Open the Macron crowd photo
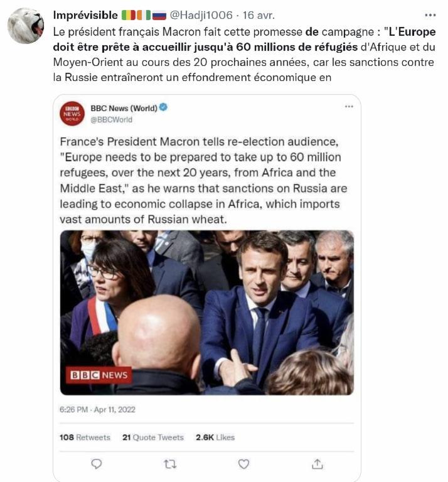The image size is (448, 482). tap(207, 313)
